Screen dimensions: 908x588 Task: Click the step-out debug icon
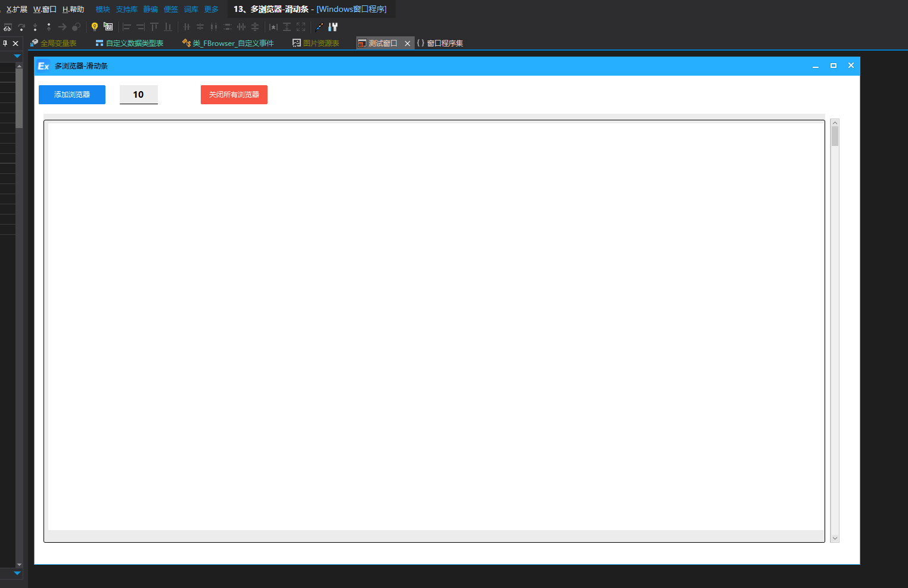[49, 27]
